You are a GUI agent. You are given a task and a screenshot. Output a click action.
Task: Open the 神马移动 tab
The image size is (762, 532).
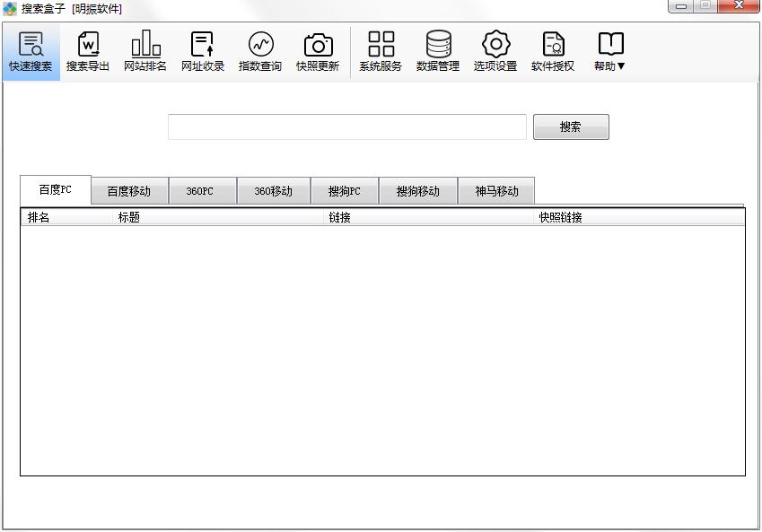496,191
